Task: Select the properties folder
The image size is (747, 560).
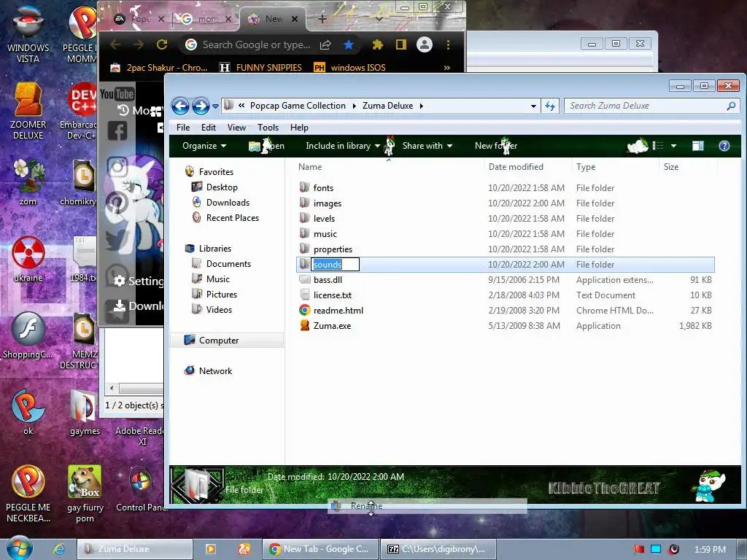Action: tap(333, 249)
